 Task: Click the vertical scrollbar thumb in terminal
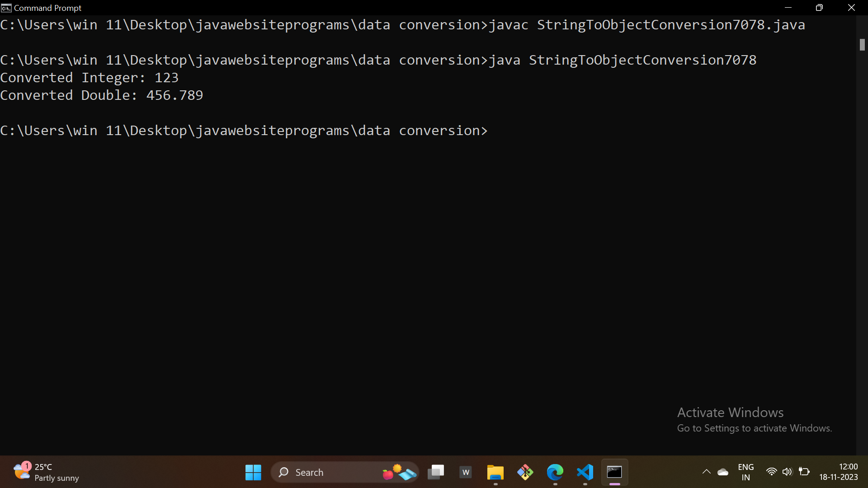click(x=862, y=45)
